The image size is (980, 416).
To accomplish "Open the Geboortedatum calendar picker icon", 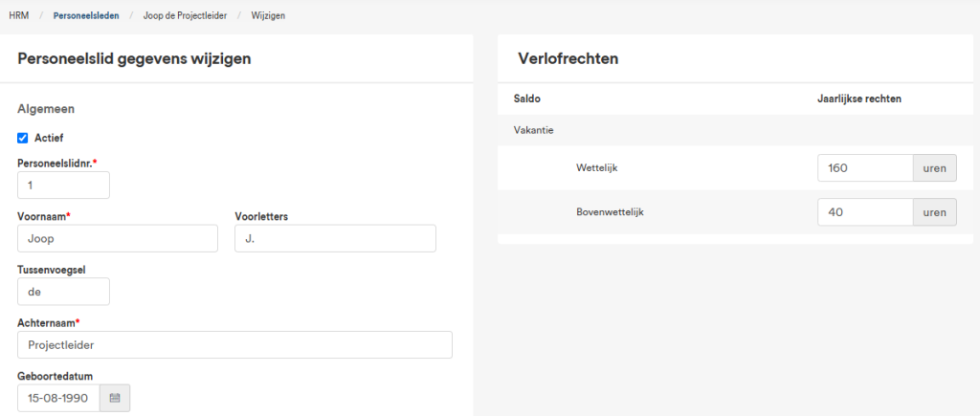I will [x=115, y=398].
